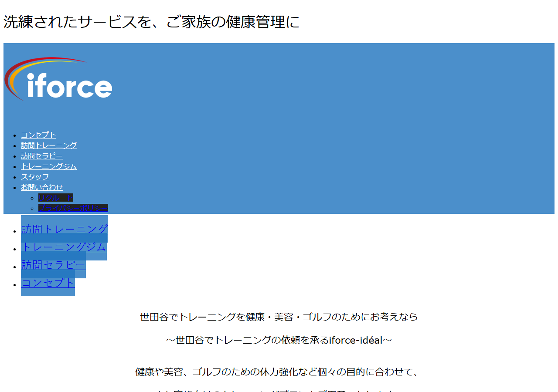Click the heading 洗練されたサービスを、ご家族の健康管理に
This screenshot has height=392, width=558.
tap(152, 22)
